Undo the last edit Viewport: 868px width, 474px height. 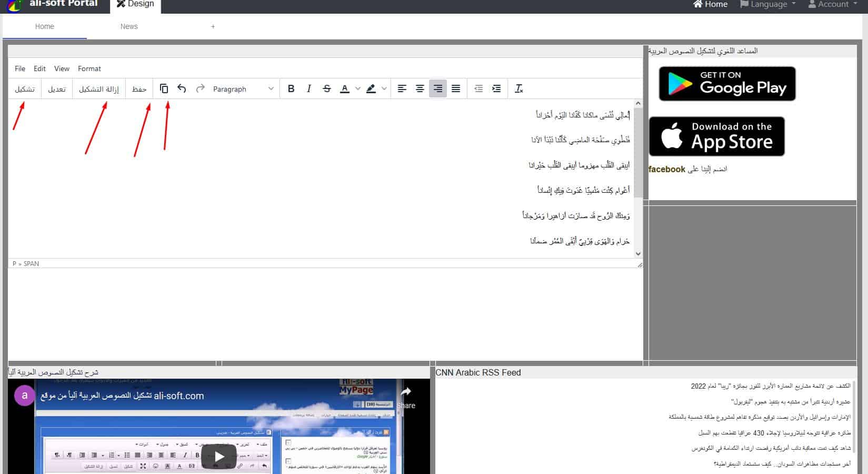pyautogui.click(x=182, y=89)
